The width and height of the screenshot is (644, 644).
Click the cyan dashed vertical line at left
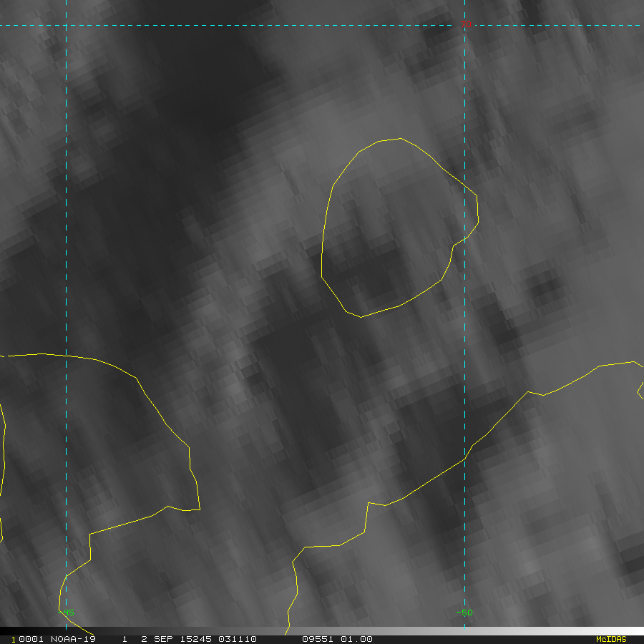(66, 215)
